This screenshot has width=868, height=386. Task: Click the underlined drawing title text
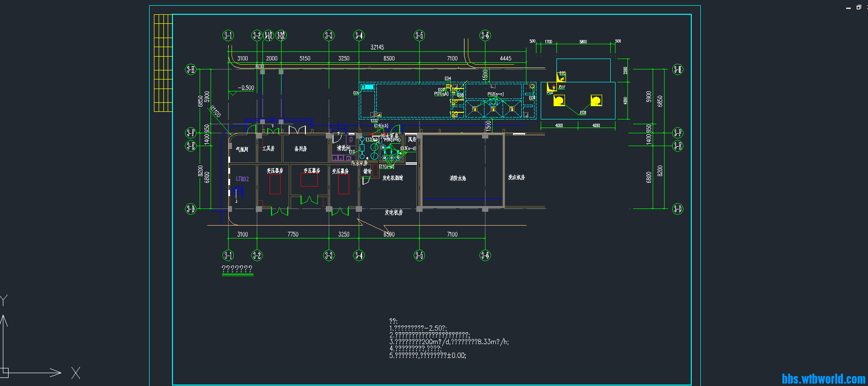(x=237, y=269)
